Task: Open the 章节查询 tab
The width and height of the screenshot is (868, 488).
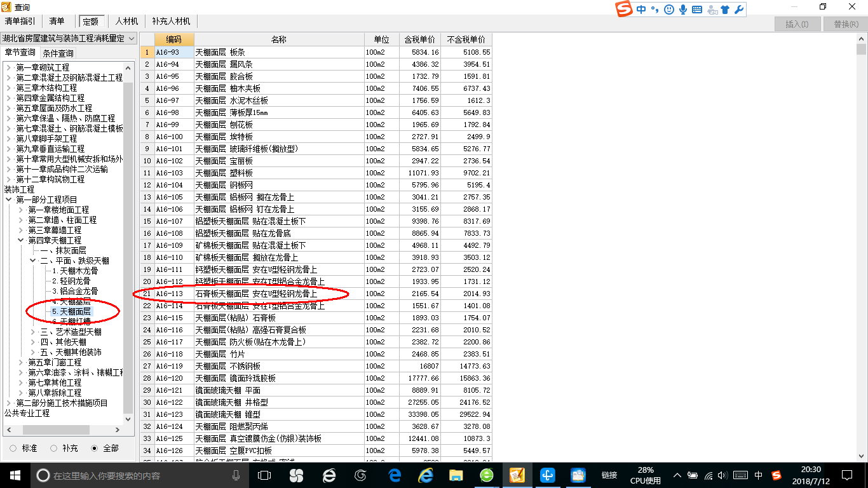Action: [20, 52]
